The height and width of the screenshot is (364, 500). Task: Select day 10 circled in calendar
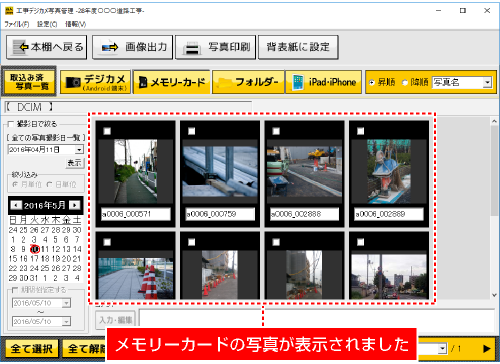click(34, 249)
